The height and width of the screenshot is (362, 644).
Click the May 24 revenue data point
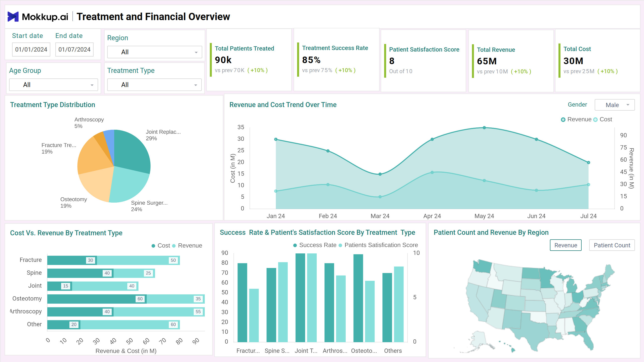tap(484, 128)
